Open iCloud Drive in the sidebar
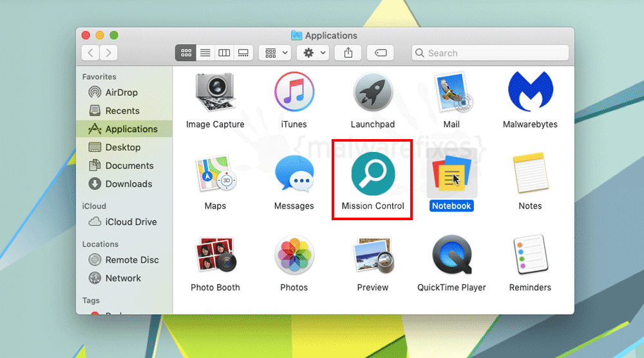Viewport: 644px width, 358px height. pos(124,221)
